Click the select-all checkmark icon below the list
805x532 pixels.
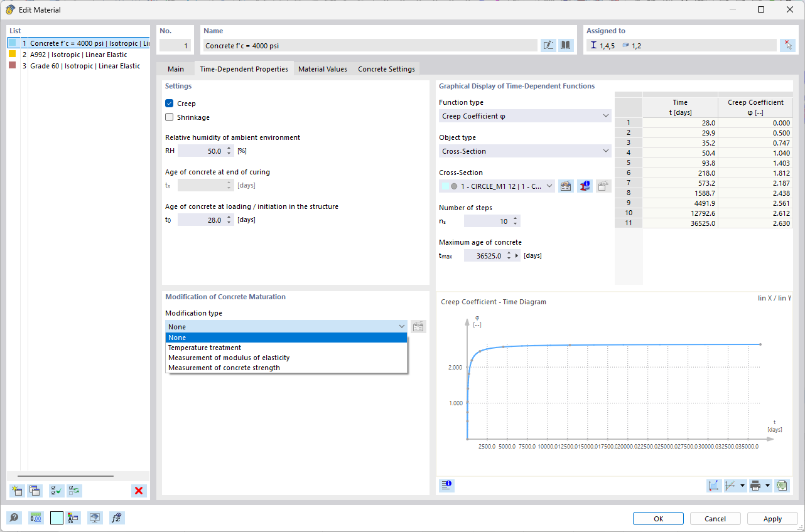[x=57, y=491]
